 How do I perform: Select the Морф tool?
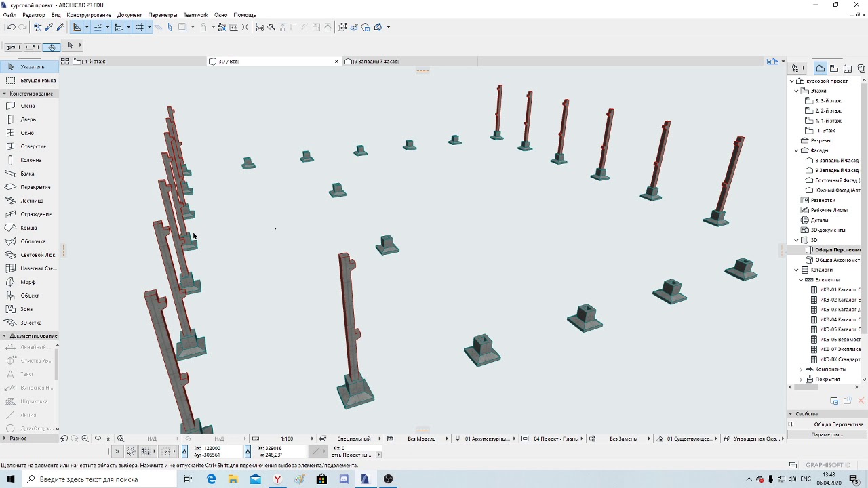tap(28, 282)
